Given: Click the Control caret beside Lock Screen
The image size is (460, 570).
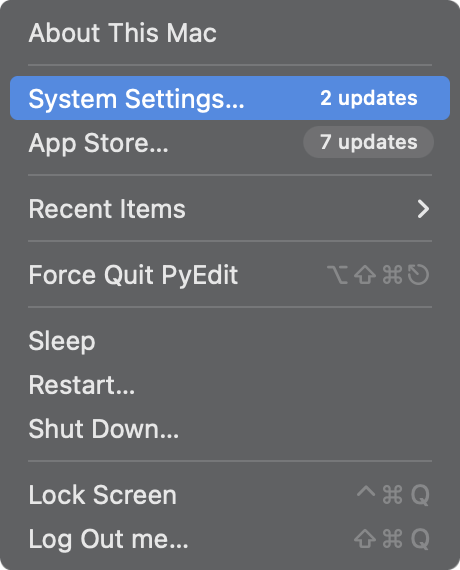Looking at the screenshot, I should [x=366, y=492].
